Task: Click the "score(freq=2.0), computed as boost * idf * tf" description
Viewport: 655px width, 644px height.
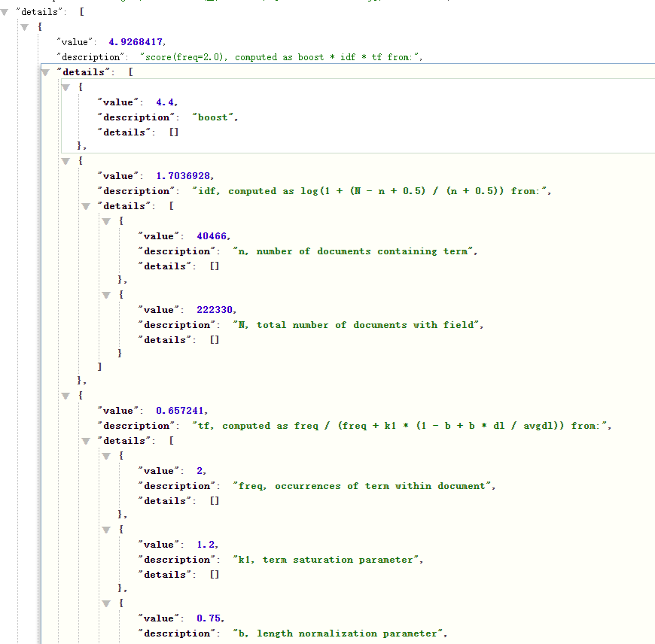Action: click(x=280, y=57)
